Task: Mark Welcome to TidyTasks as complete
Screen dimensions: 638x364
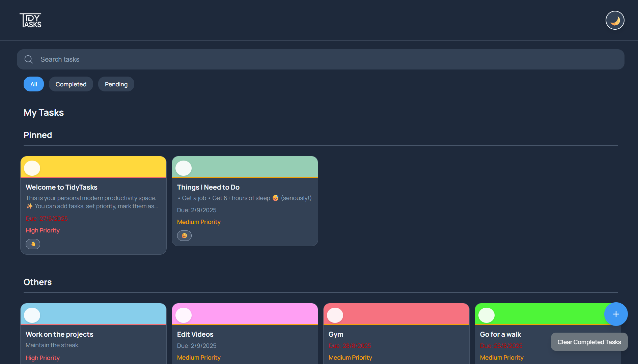Action: click(32, 168)
